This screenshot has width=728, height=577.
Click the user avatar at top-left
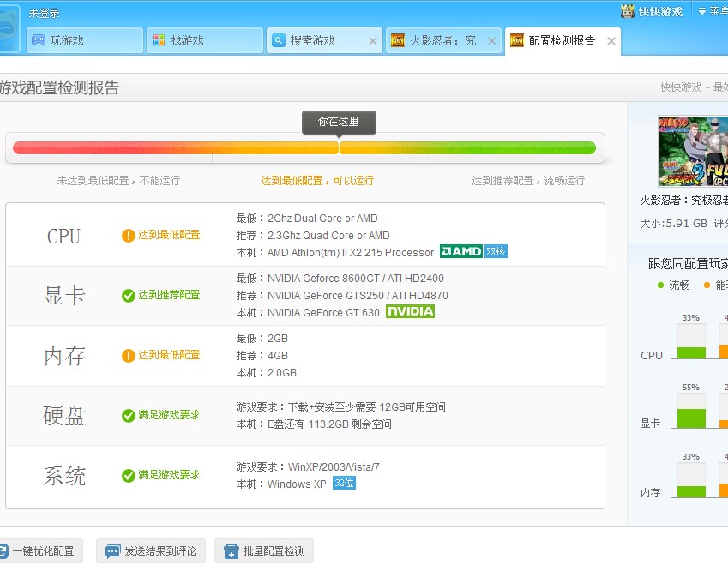coord(9,28)
